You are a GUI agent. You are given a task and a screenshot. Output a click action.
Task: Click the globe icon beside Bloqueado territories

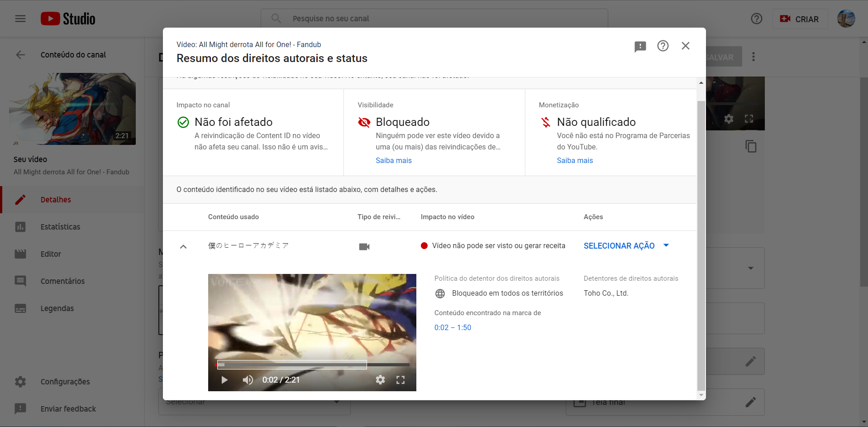coord(440,293)
